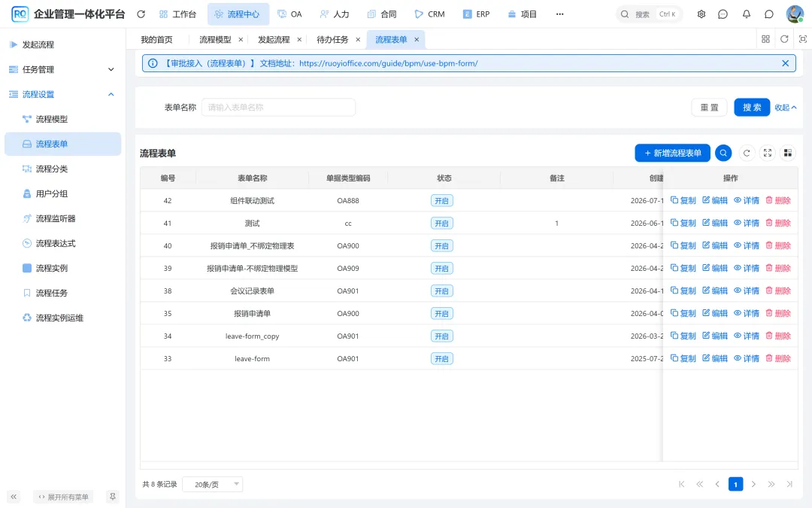Click 新增流程表单 button
The width and height of the screenshot is (812, 508).
(x=672, y=153)
